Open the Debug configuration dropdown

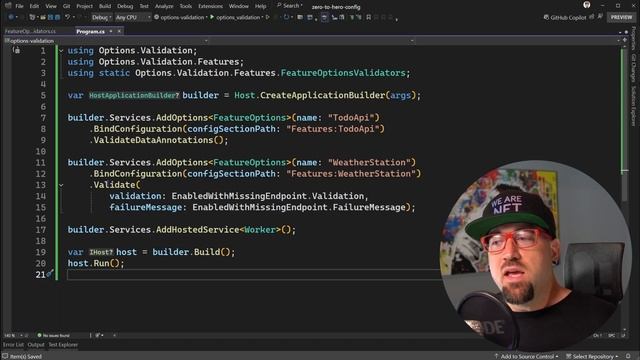pos(101,18)
